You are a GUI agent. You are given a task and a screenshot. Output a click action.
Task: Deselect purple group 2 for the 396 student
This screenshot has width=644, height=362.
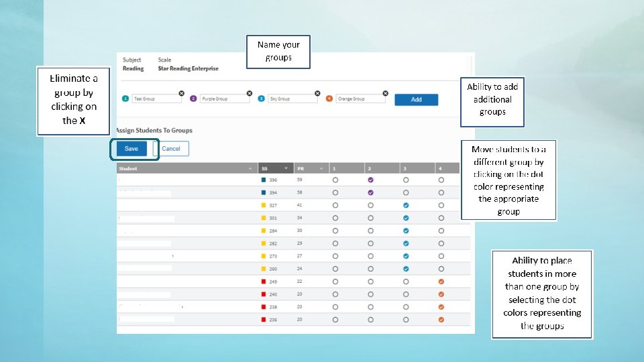[370, 180]
